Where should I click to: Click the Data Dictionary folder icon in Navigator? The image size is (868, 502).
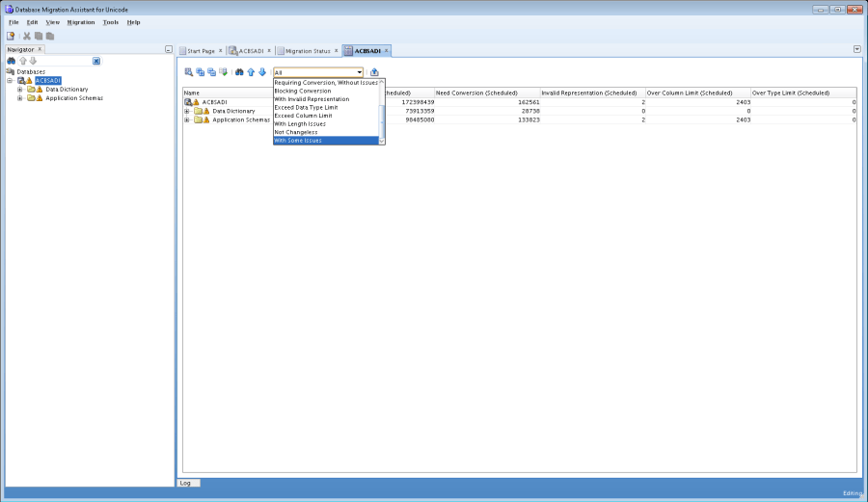(31, 90)
